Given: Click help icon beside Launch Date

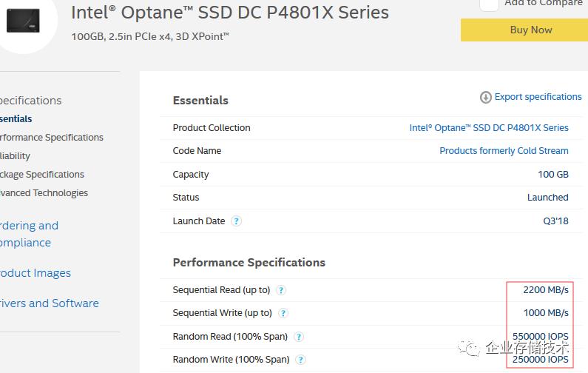Looking at the screenshot, I should [236, 221].
